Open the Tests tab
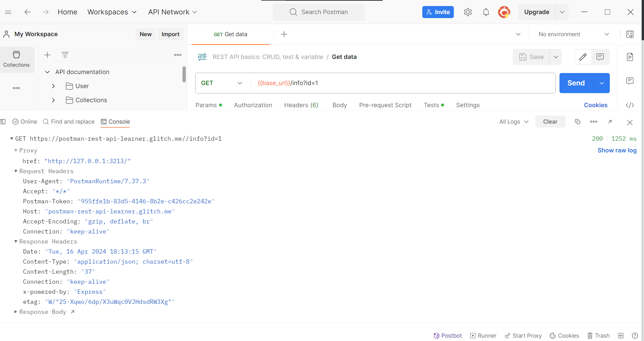This screenshot has height=341, width=644. [434, 105]
